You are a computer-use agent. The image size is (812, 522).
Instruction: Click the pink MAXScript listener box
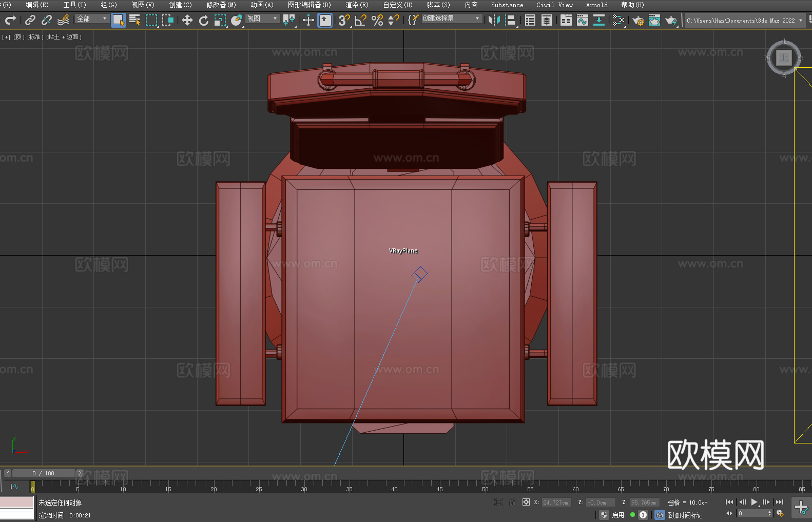click(17, 501)
